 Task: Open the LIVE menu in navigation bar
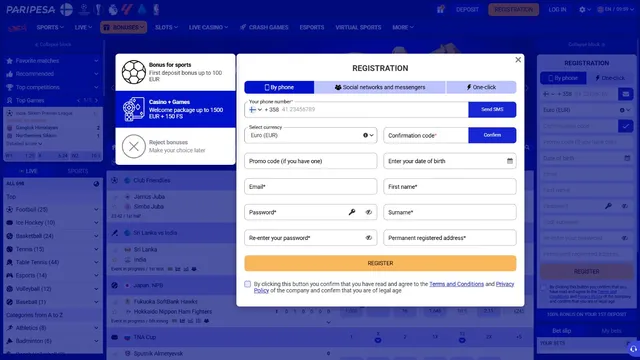click(x=83, y=27)
